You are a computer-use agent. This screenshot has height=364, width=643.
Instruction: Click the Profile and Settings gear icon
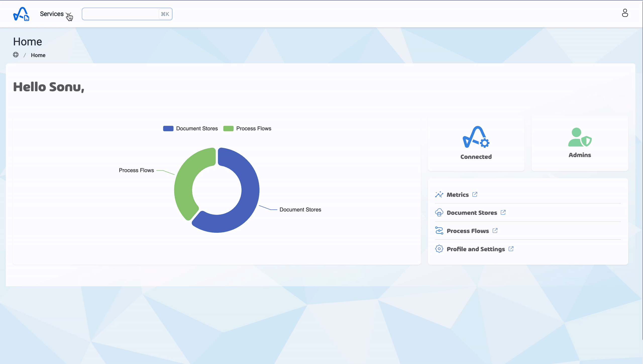439,249
